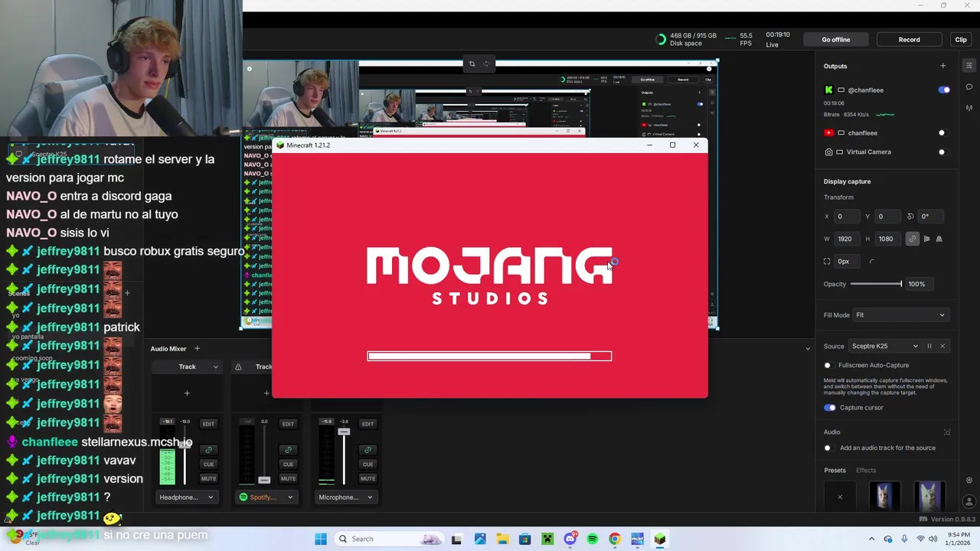This screenshot has width=980, height=551.
Task: Open the chat bubble sidebar icon
Action: [969, 86]
